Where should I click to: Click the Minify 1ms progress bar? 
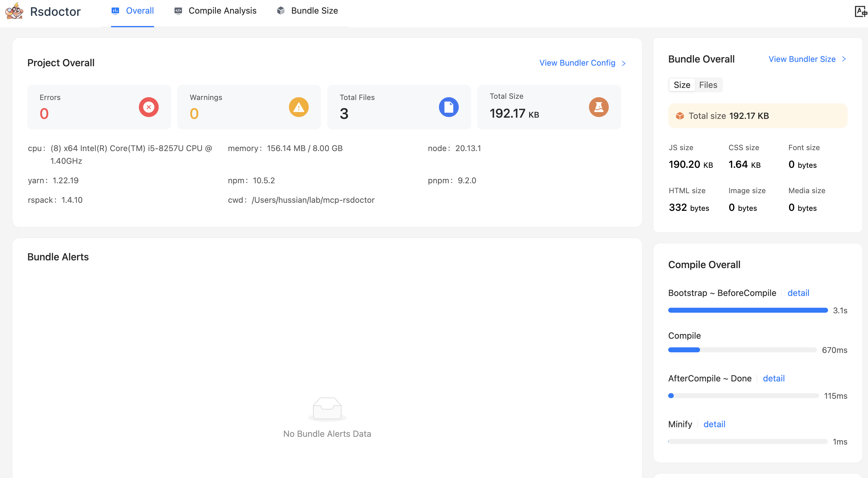[748, 441]
